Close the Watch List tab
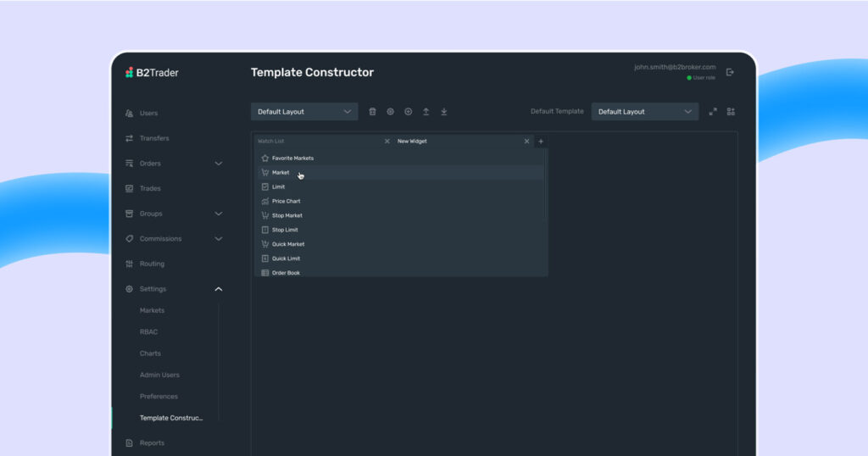This screenshot has width=868, height=456. click(387, 142)
